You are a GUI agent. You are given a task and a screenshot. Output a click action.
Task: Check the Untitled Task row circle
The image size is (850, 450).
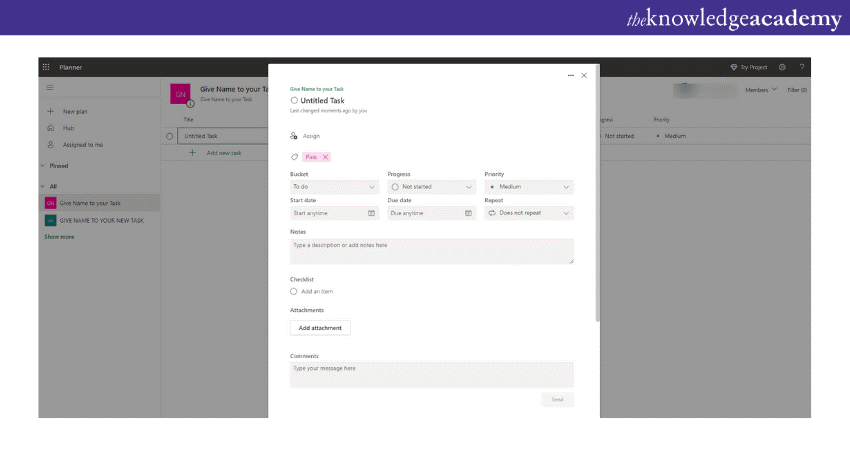click(169, 136)
